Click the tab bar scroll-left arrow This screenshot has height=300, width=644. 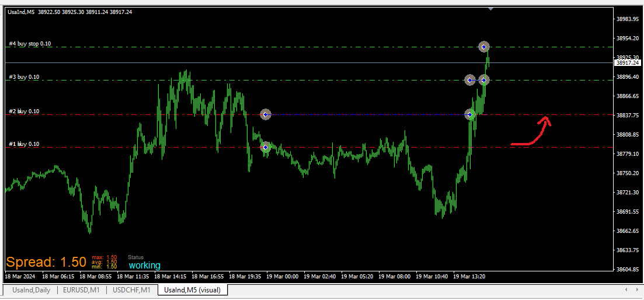tap(625, 289)
